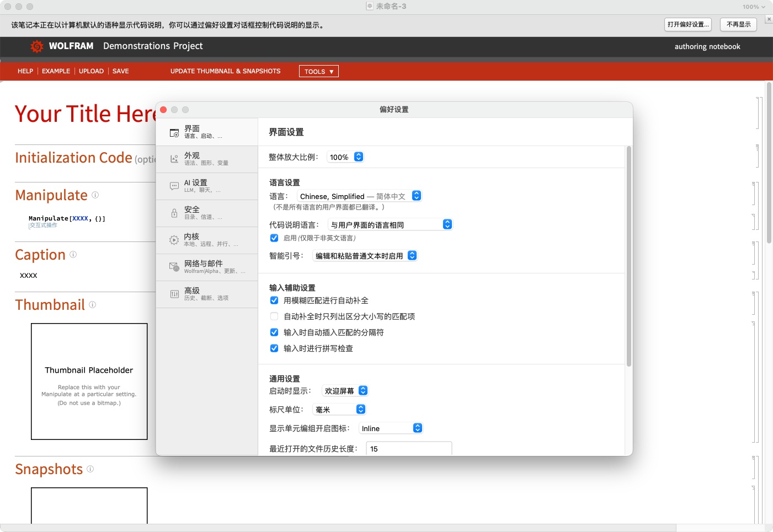Uncheck 输入时进行拼写检查 option

[x=274, y=348]
